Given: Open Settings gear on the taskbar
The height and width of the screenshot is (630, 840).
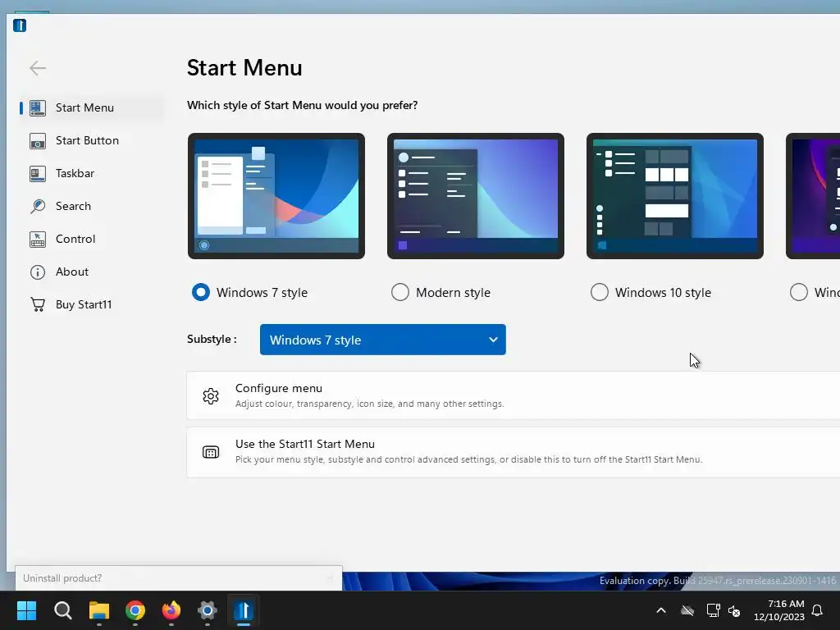Looking at the screenshot, I should pos(208,610).
